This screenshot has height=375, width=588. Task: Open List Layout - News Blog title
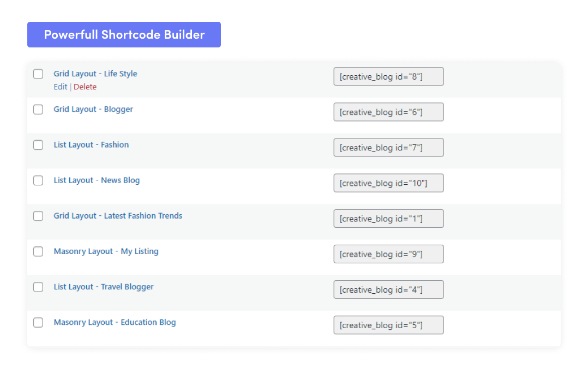[97, 180]
